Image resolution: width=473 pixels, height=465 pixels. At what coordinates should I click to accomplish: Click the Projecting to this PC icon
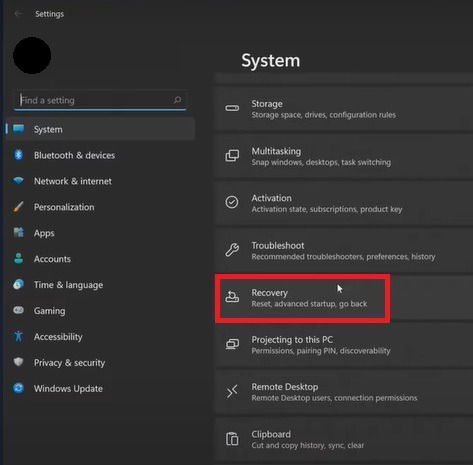(232, 344)
